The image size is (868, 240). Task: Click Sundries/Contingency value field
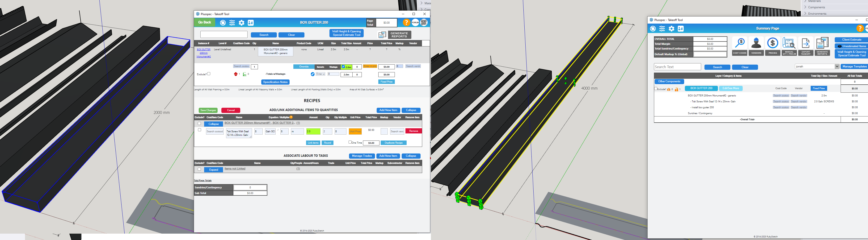(250, 187)
